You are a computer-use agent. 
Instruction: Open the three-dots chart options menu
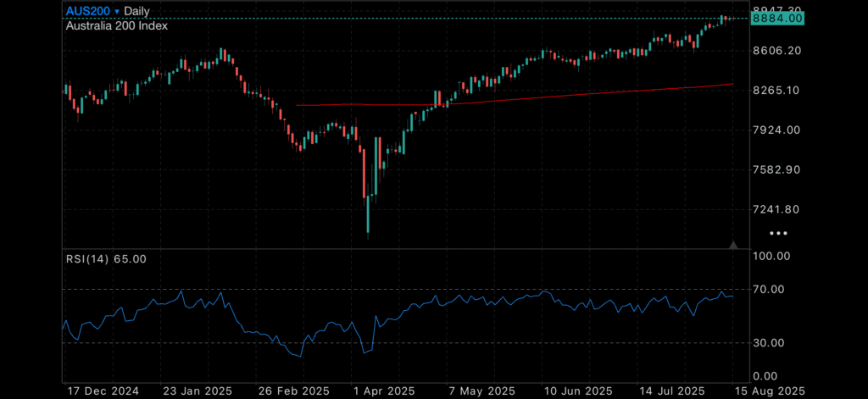(x=778, y=233)
